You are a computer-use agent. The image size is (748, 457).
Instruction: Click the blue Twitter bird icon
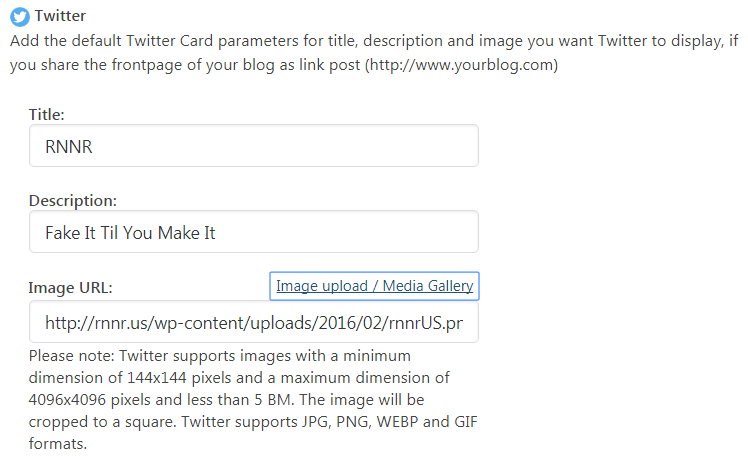pos(19,17)
